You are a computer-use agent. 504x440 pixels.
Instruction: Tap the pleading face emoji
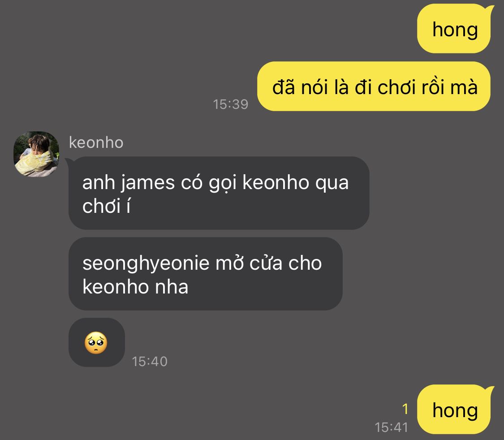(x=96, y=343)
